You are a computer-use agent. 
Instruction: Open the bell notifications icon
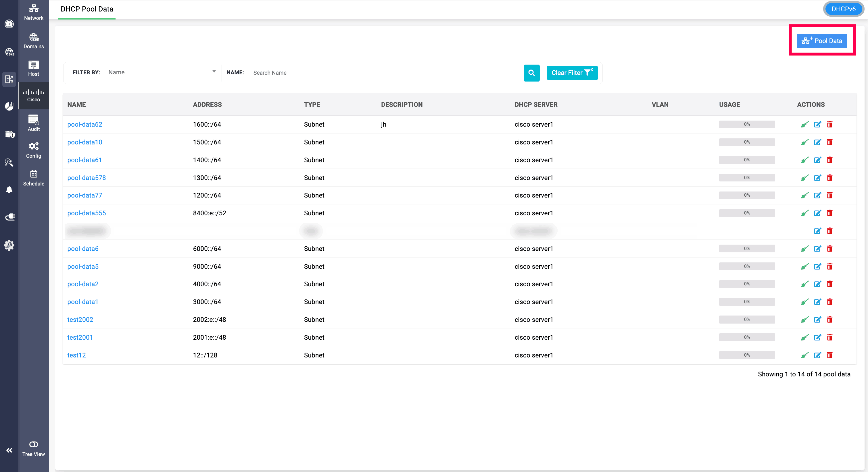9,189
